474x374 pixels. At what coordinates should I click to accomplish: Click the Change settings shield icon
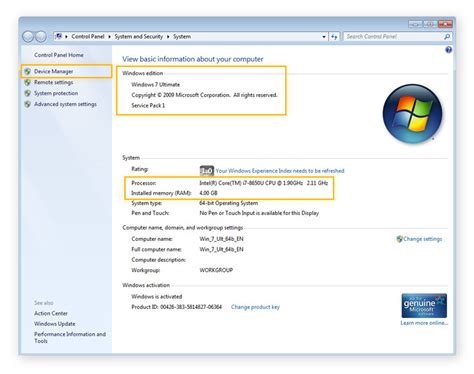coord(399,239)
